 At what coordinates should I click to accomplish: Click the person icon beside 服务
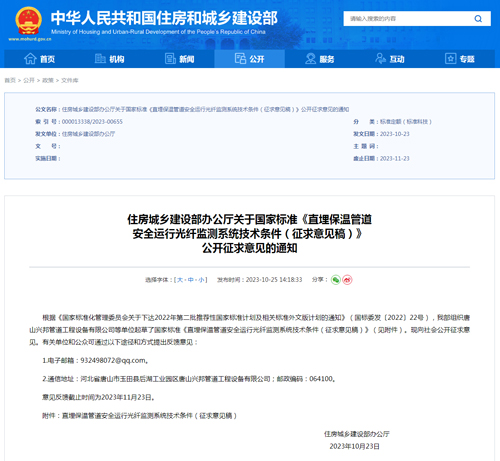(x=310, y=59)
